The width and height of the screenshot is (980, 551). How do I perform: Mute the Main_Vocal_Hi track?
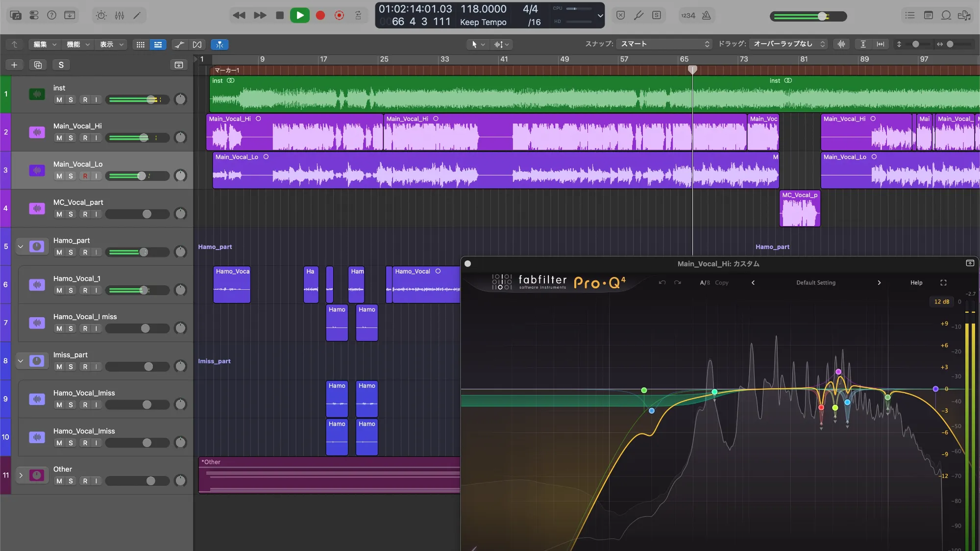click(59, 138)
